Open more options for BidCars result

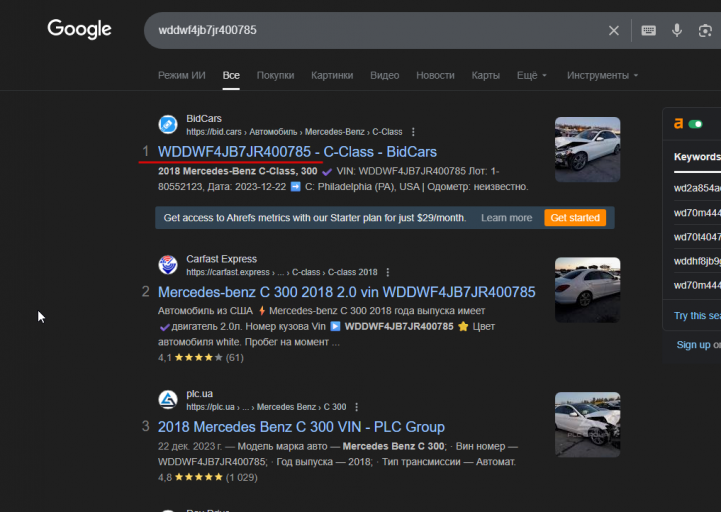tap(413, 132)
